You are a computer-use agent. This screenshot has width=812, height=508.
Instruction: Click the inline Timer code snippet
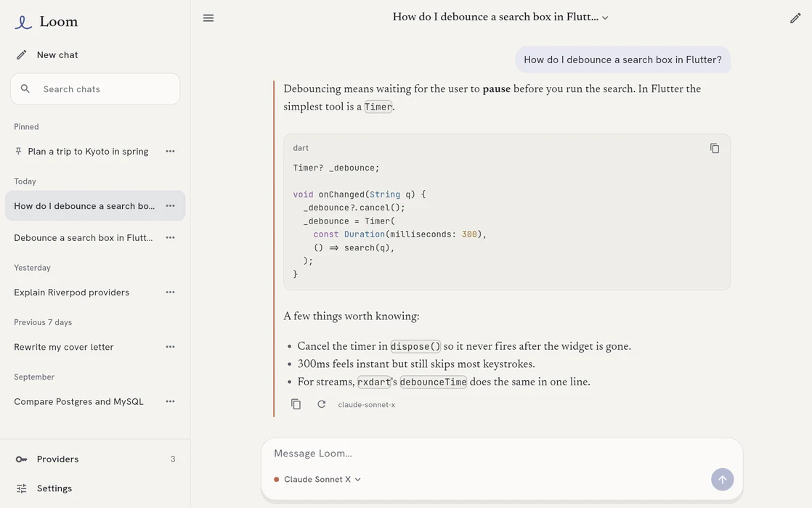[378, 107]
